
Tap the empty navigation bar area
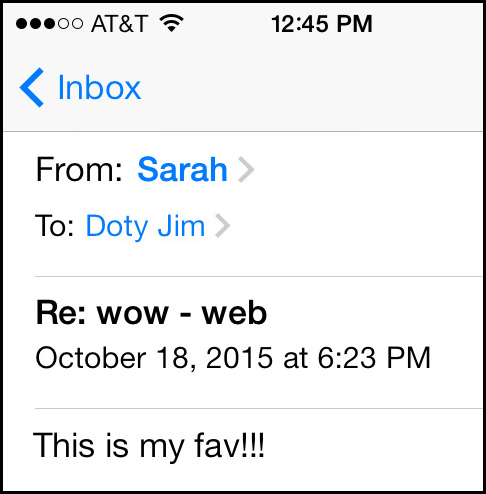click(x=310, y=88)
